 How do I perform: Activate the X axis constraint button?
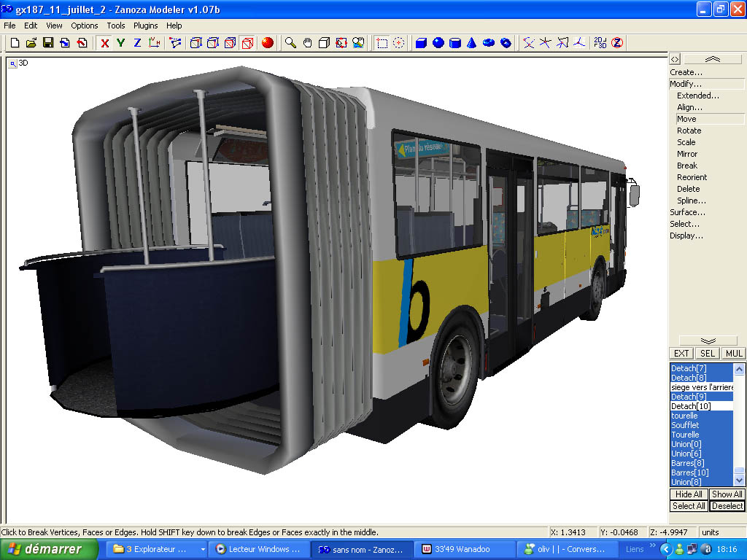click(x=104, y=43)
